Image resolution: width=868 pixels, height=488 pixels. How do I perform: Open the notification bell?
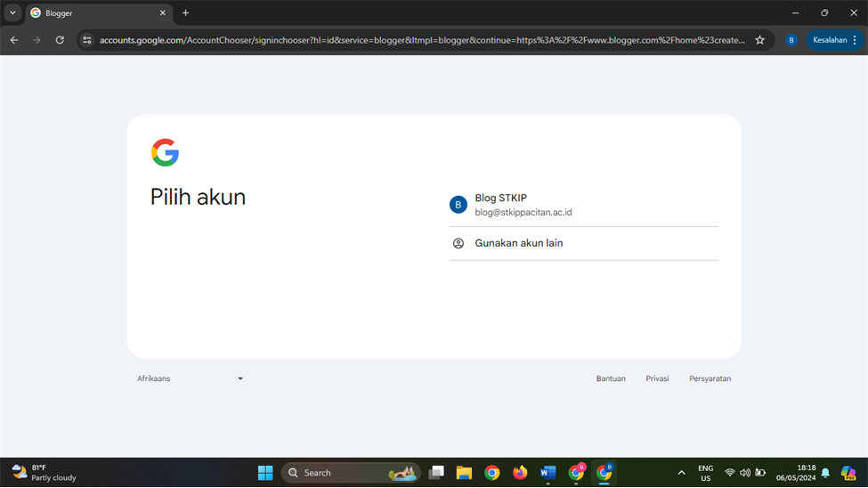pos(825,473)
